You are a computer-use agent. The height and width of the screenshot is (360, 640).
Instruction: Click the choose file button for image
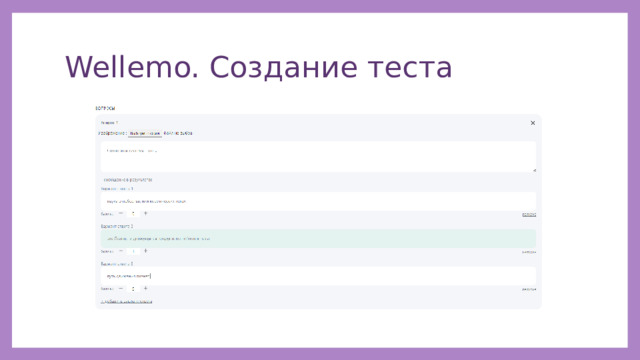tap(145, 133)
